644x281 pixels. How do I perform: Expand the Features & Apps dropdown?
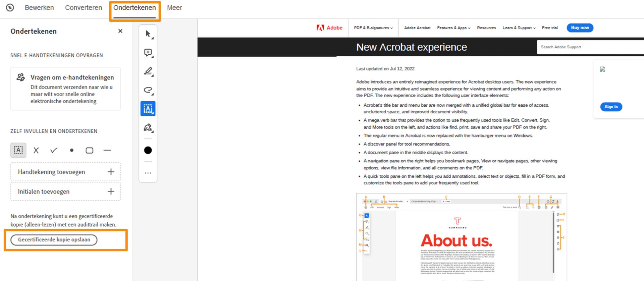click(454, 28)
